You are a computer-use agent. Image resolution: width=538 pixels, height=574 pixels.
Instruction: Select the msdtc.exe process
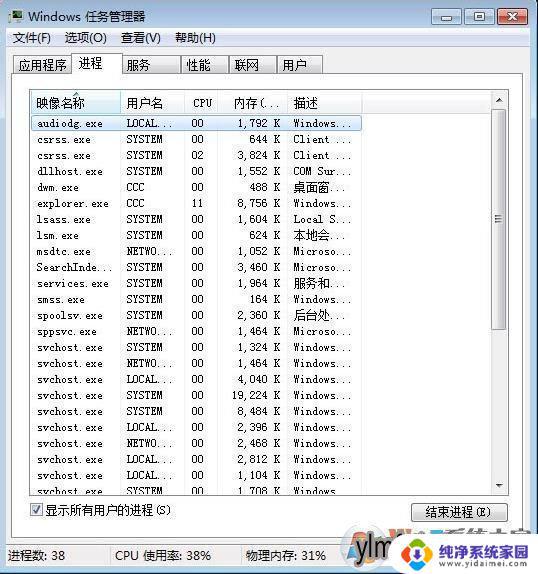click(x=196, y=251)
